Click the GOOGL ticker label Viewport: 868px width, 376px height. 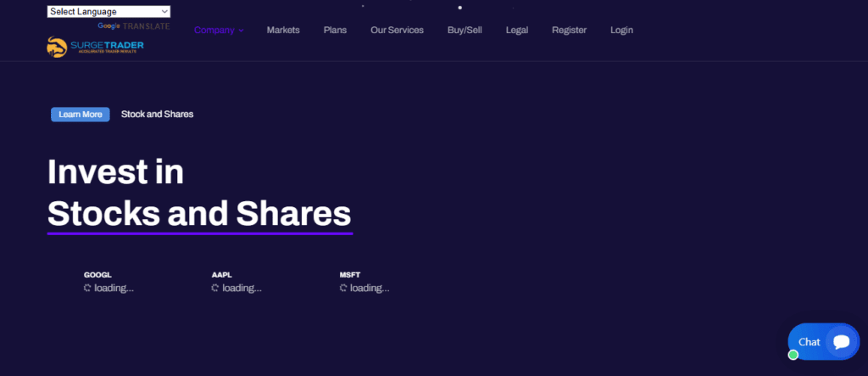coord(97,275)
